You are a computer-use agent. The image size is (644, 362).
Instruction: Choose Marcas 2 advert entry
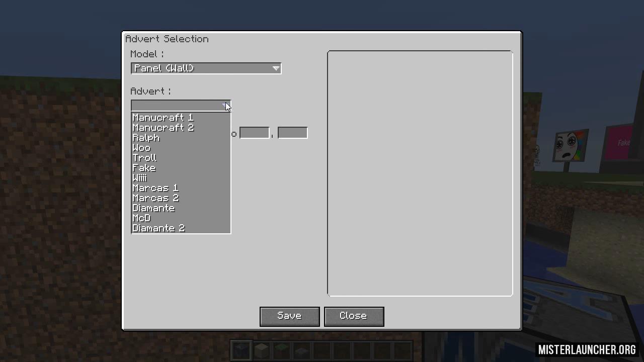pos(181,198)
